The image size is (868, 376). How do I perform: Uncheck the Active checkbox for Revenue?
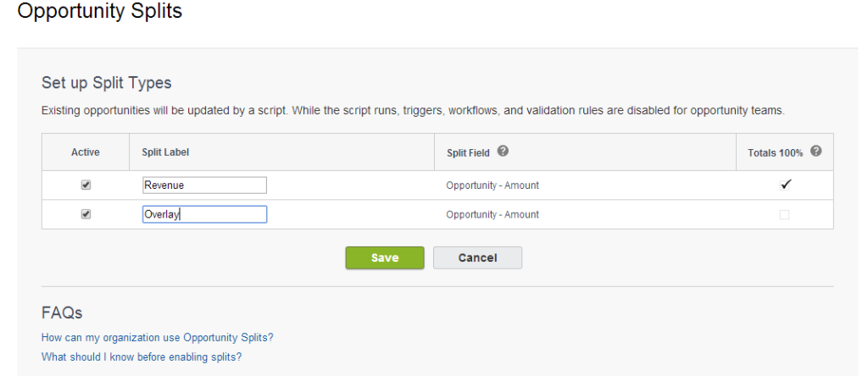(86, 185)
